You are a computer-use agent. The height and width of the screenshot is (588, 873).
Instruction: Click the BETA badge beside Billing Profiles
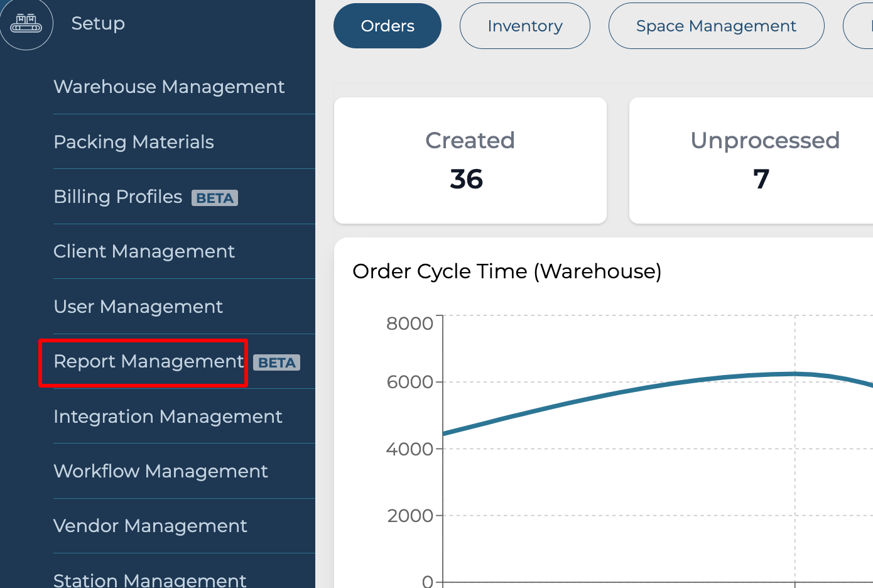pos(215,198)
